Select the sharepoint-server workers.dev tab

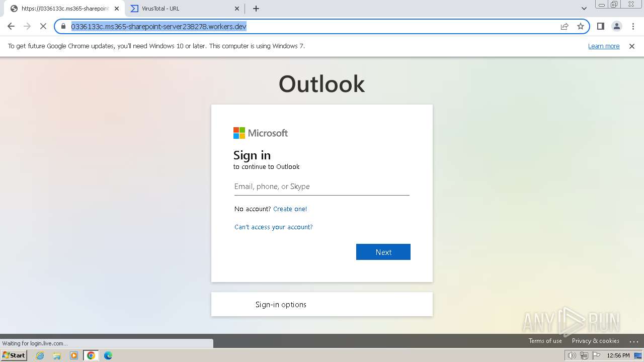[x=65, y=9]
